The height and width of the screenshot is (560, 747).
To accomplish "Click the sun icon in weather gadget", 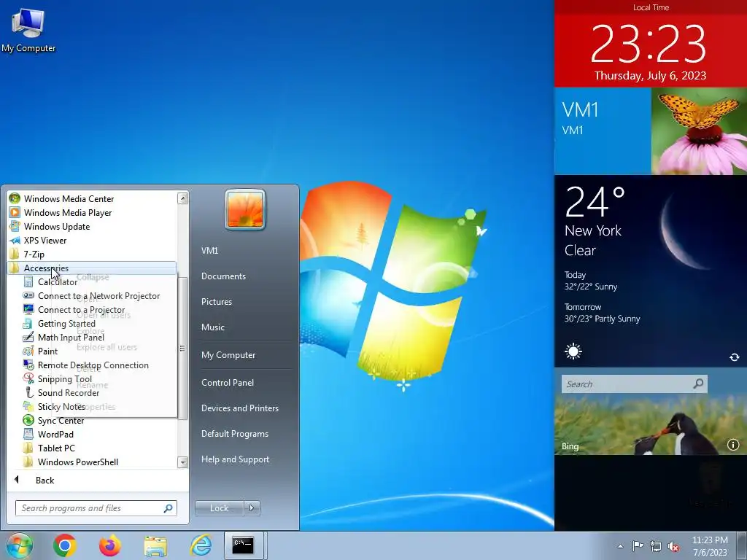I will (x=573, y=352).
